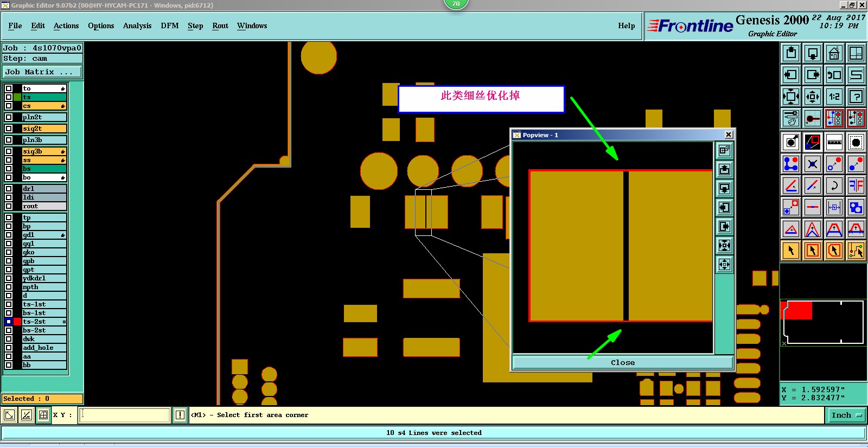The width and height of the screenshot is (868, 448).
Task: Select the 'bs-1st' layer row
Action: coord(44,313)
